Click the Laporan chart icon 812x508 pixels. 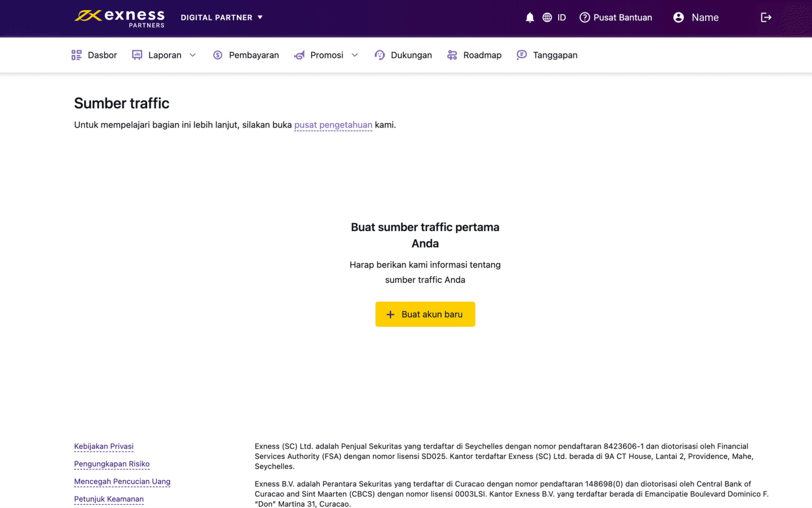point(137,55)
